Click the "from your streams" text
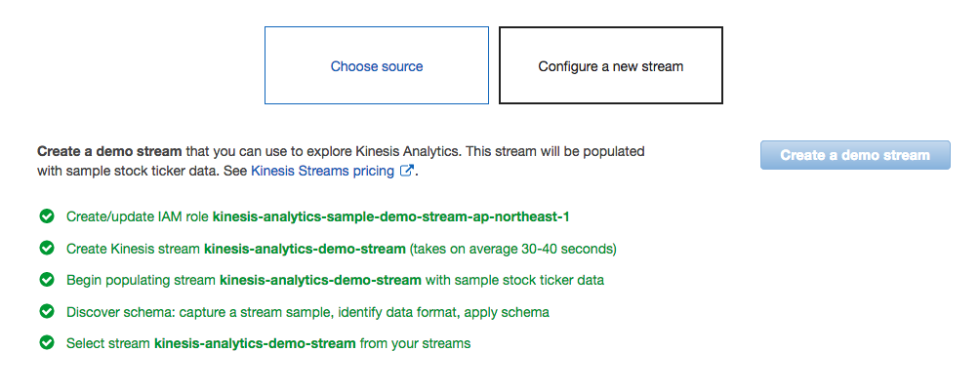Viewport: 980px width, 391px height. click(x=415, y=343)
